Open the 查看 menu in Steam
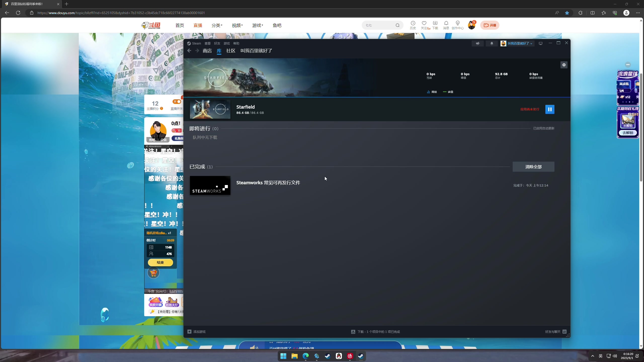The width and height of the screenshot is (644, 362). pos(208,43)
